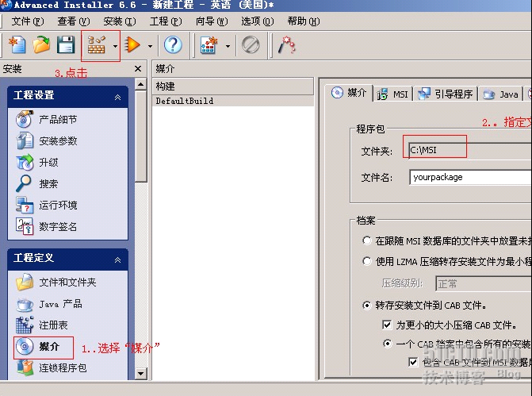Click the New Project toolbar icon

tap(17, 44)
